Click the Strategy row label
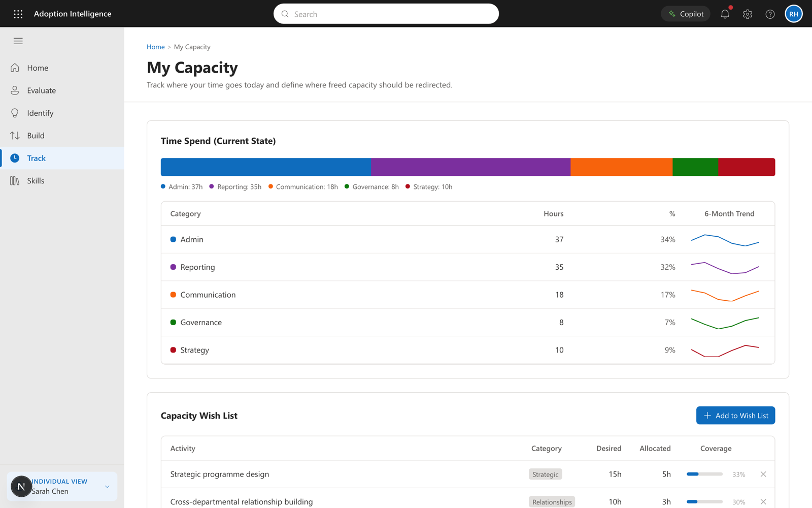This screenshot has height=508, width=812. (x=194, y=350)
